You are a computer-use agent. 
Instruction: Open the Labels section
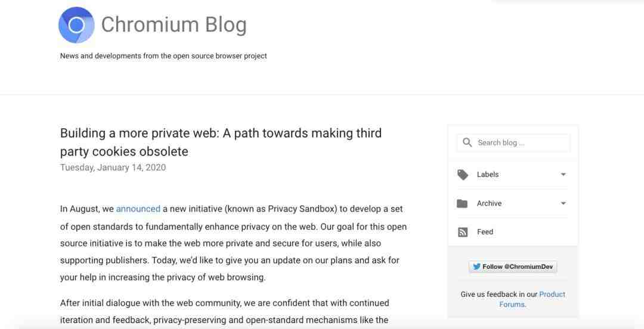[512, 175]
